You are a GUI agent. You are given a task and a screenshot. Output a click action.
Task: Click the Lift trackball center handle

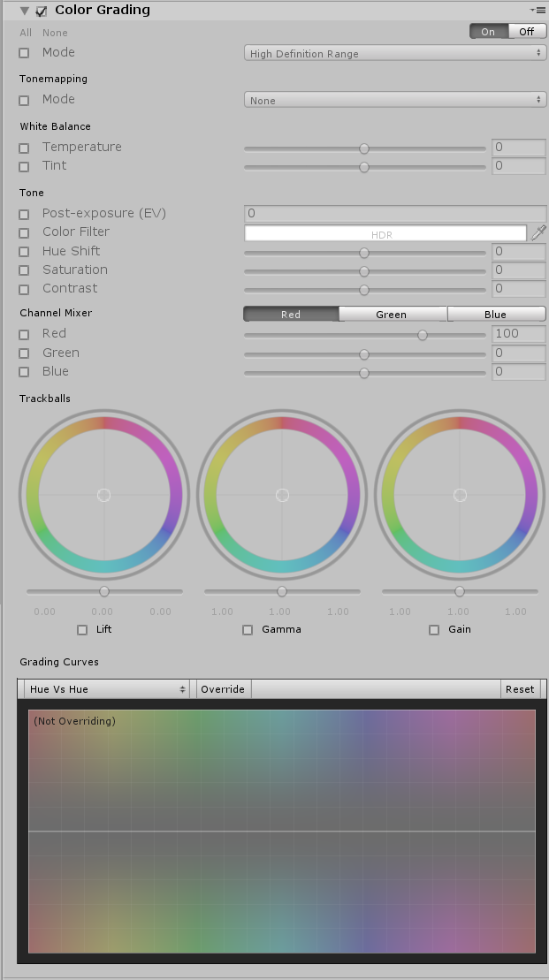[x=103, y=495]
